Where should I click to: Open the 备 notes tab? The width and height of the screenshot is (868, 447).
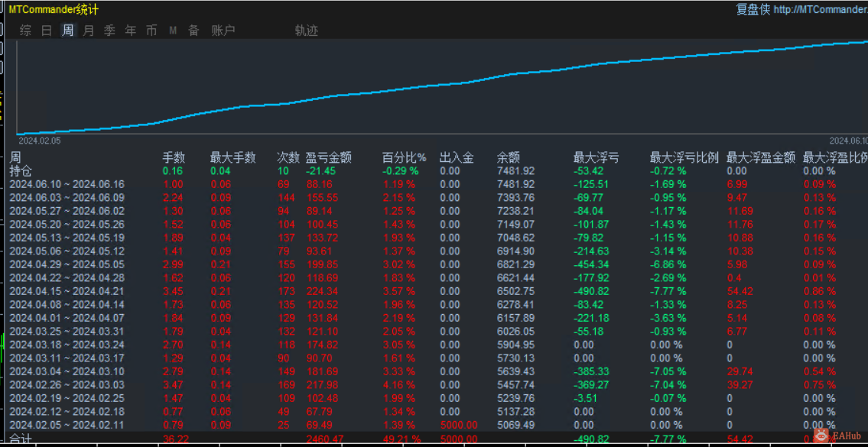(193, 31)
